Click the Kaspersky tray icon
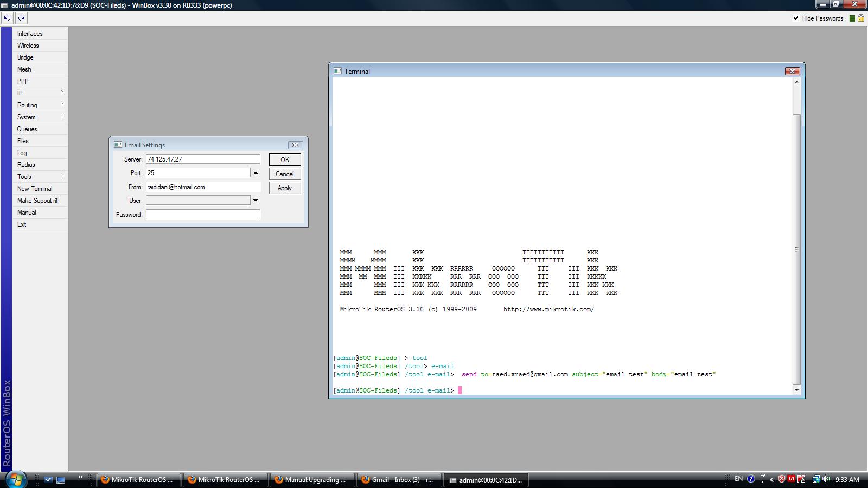Screen dimensions: 868x488 coord(801,479)
